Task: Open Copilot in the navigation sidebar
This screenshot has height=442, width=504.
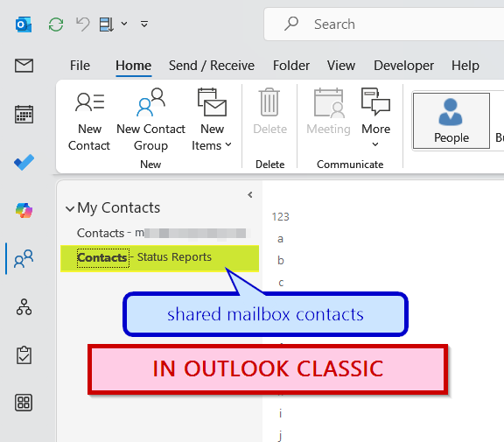Action: 24,211
